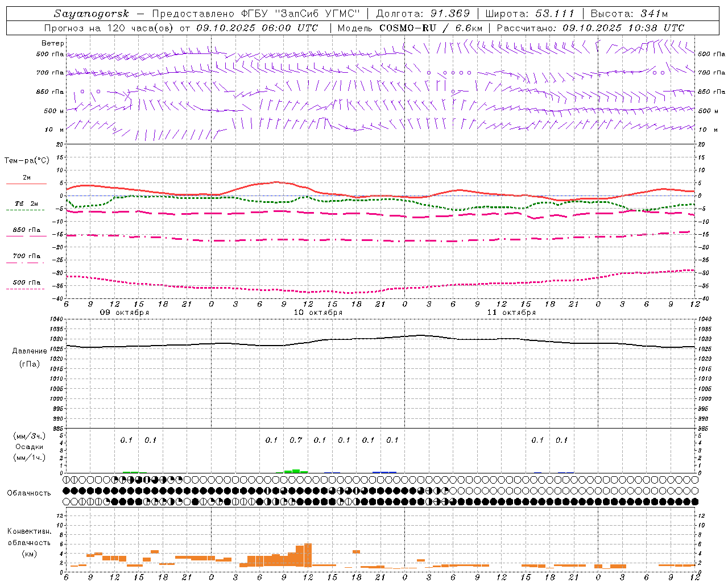Image resolution: width=728 pixels, height=582 pixels.
Task: Click the '(км)' unit under convective cloudiness
Action: pos(29,554)
